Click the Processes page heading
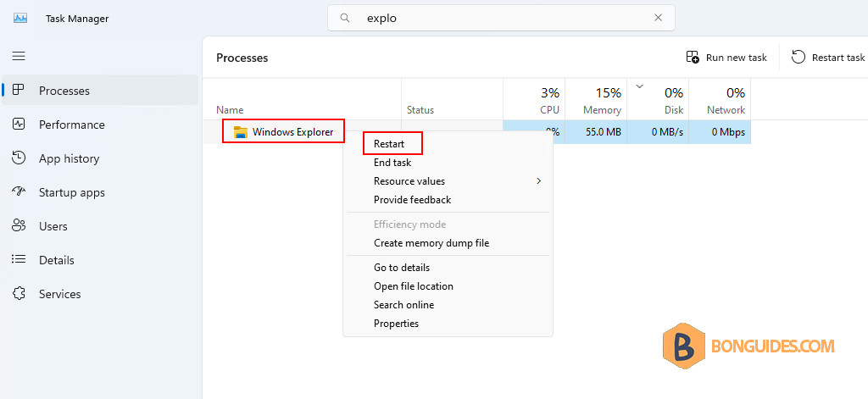The width and height of the screenshot is (868, 399). click(242, 58)
